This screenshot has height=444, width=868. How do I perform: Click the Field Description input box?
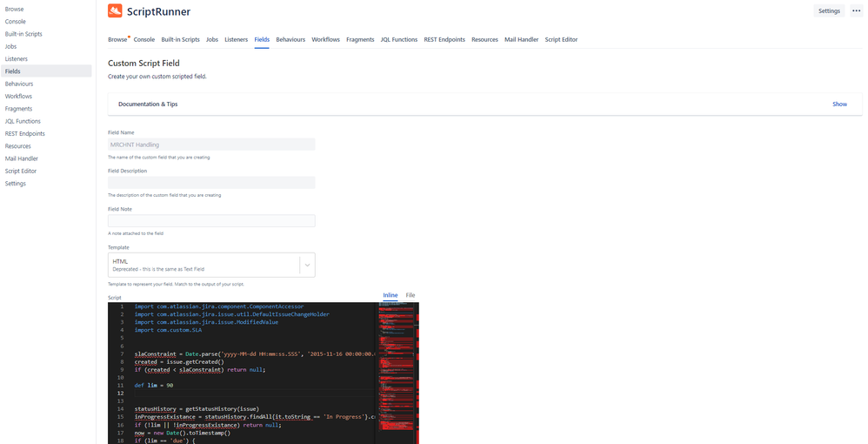point(211,183)
